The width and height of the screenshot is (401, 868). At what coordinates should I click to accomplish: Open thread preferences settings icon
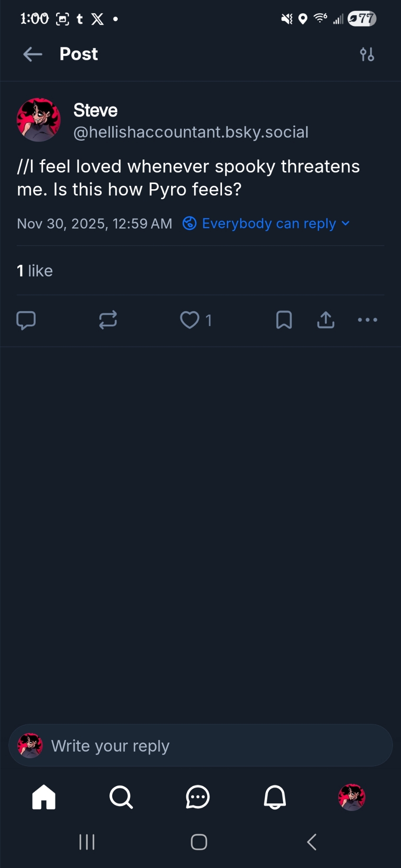(367, 55)
